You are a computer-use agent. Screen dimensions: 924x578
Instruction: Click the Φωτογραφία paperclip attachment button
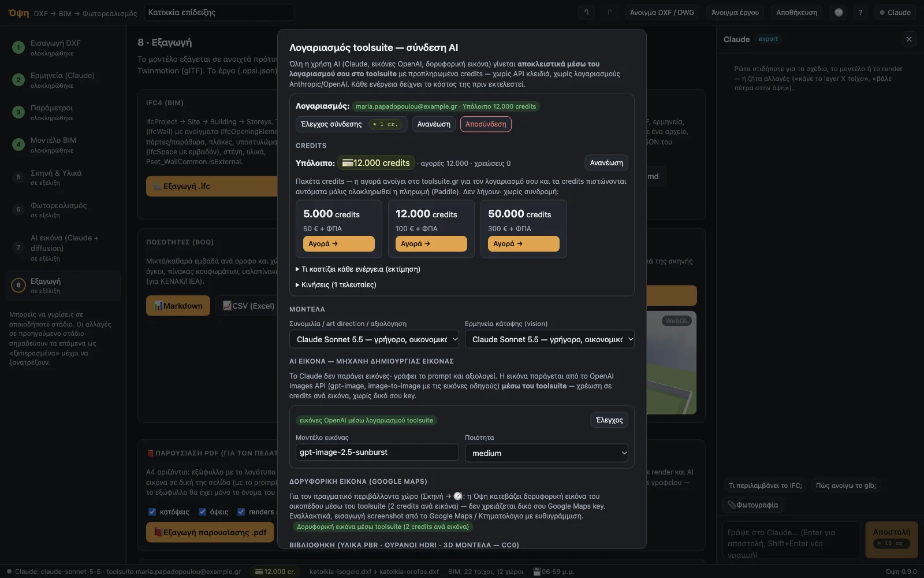click(x=754, y=505)
